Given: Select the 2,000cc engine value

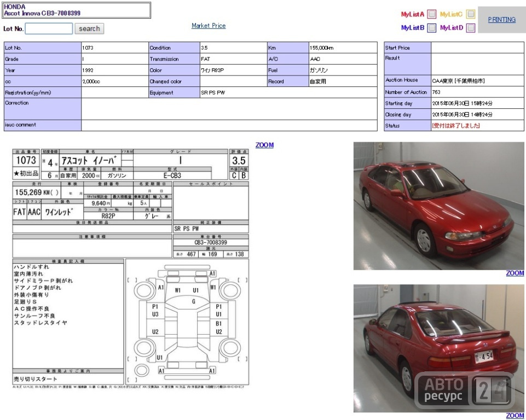Looking at the screenshot, I should click(x=91, y=81).
